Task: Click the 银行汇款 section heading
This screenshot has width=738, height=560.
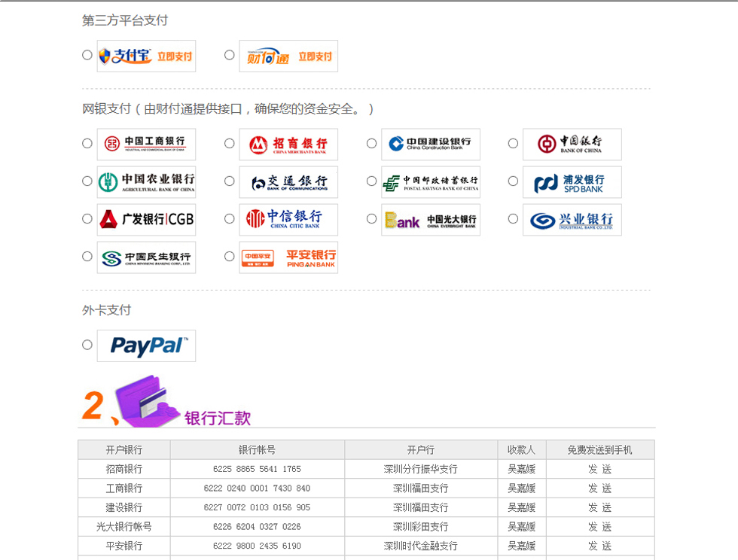Action: (218, 418)
